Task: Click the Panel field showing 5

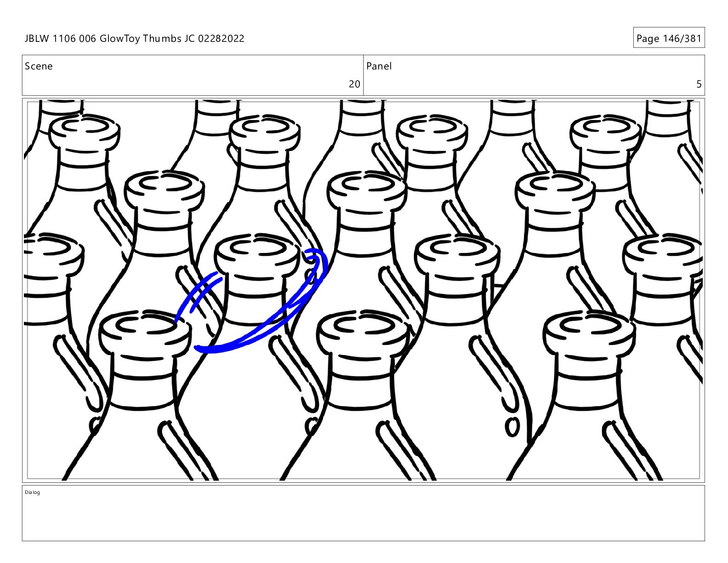Action: [534, 75]
